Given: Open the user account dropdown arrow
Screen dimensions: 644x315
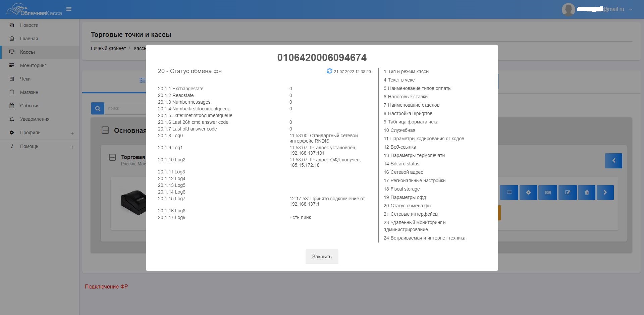Looking at the screenshot, I should click(631, 10).
